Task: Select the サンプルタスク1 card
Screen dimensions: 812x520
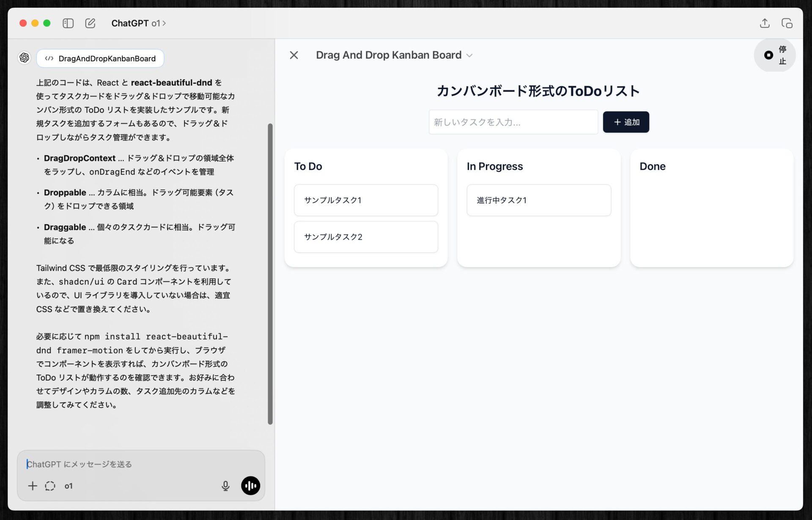Action: pos(366,200)
